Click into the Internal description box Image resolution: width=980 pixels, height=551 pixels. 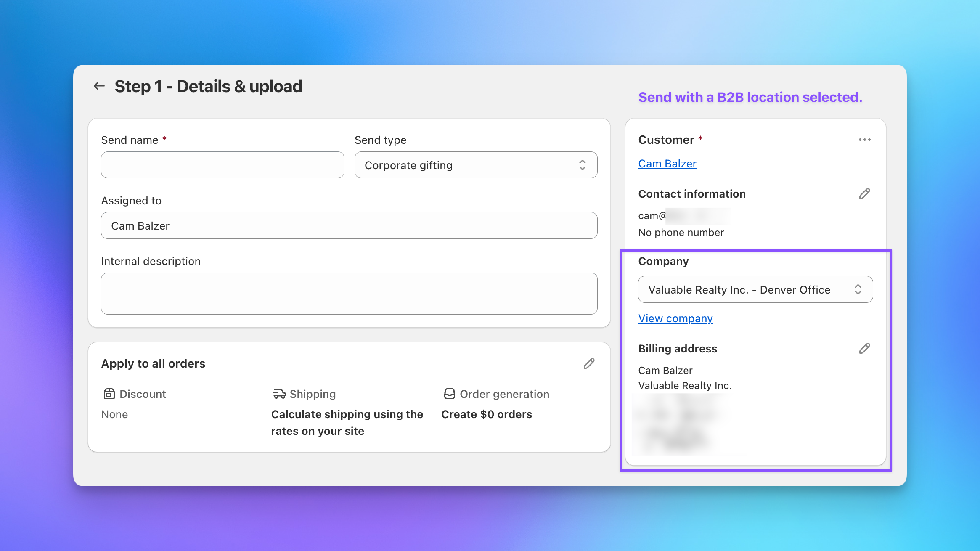coord(349,294)
